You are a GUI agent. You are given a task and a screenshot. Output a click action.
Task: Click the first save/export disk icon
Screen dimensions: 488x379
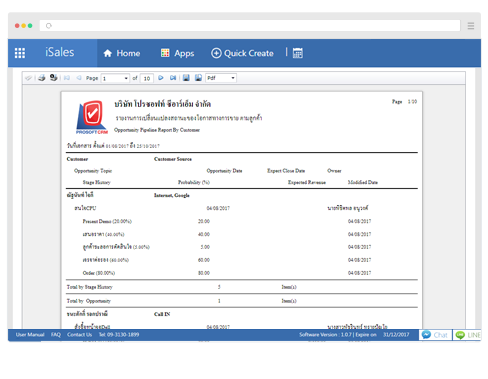[186, 78]
